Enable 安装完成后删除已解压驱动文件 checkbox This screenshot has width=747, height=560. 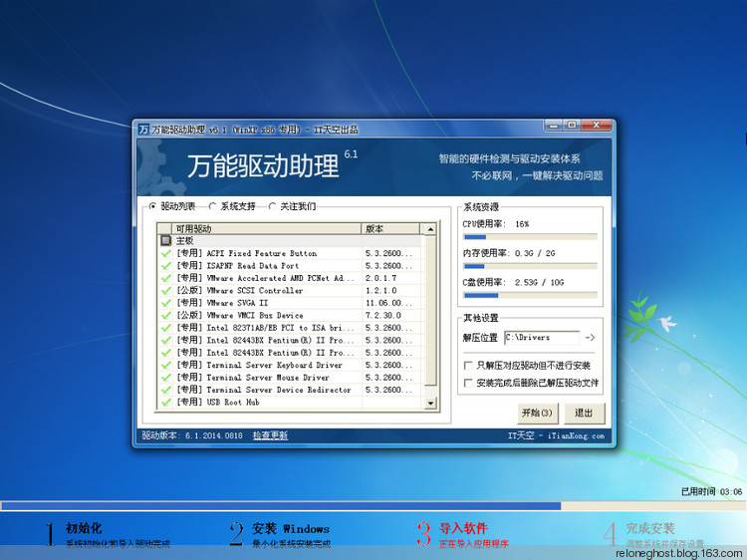tap(468, 383)
